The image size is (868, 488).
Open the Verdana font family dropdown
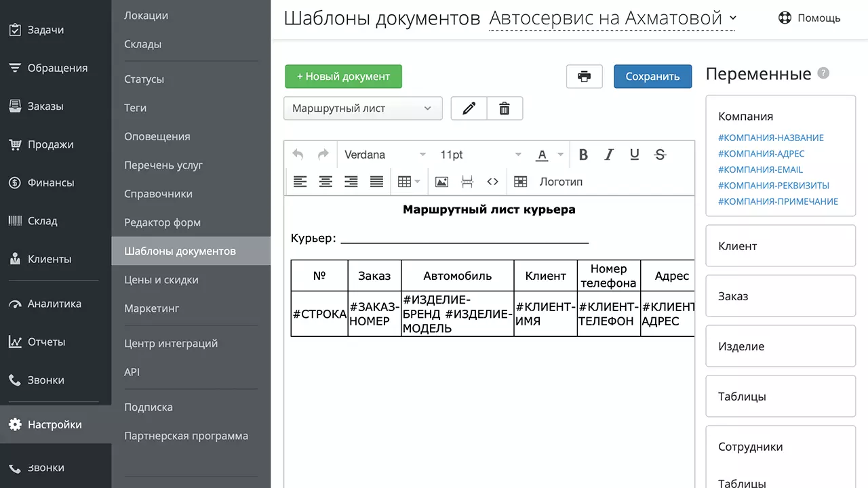[x=385, y=155]
